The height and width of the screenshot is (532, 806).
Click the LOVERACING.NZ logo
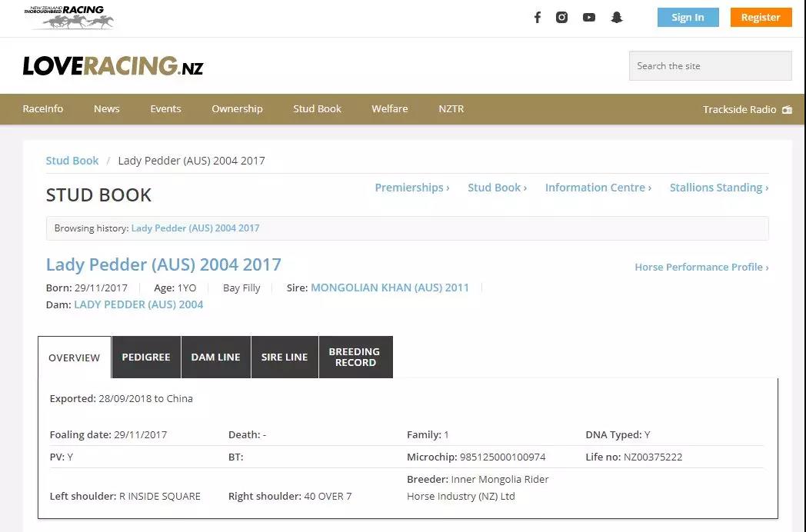tap(112, 65)
